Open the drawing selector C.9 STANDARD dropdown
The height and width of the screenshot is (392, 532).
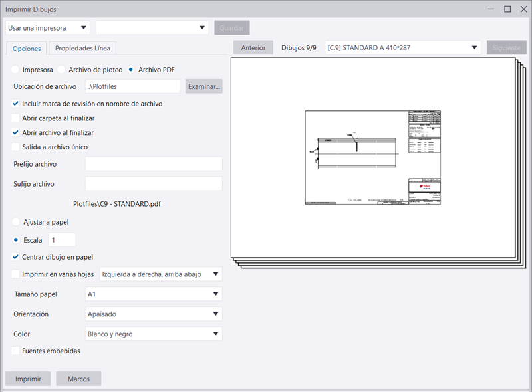pyautogui.click(x=402, y=47)
